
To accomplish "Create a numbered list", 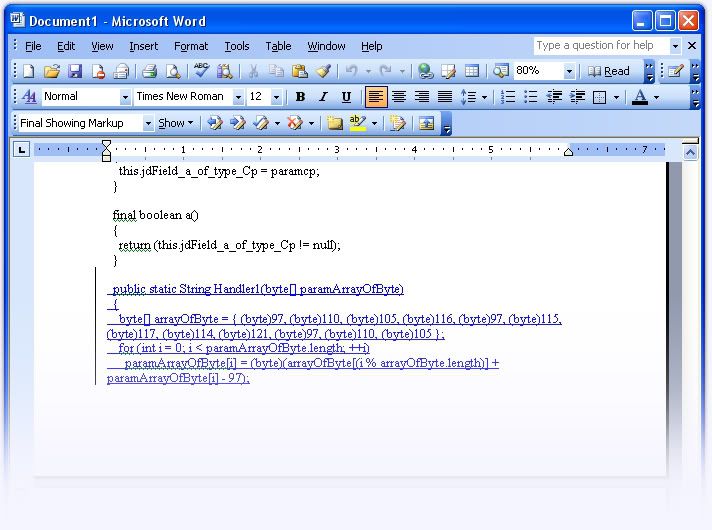I will tap(508, 97).
